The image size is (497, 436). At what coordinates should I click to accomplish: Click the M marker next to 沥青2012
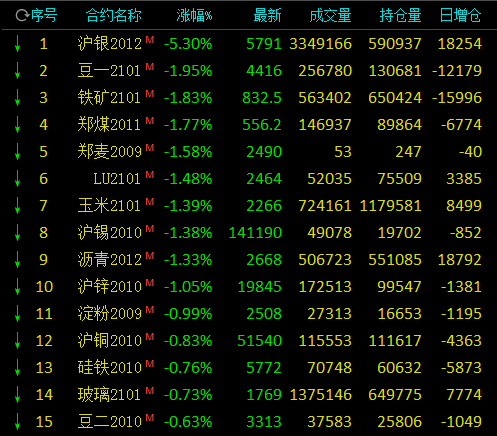pyautogui.click(x=150, y=256)
